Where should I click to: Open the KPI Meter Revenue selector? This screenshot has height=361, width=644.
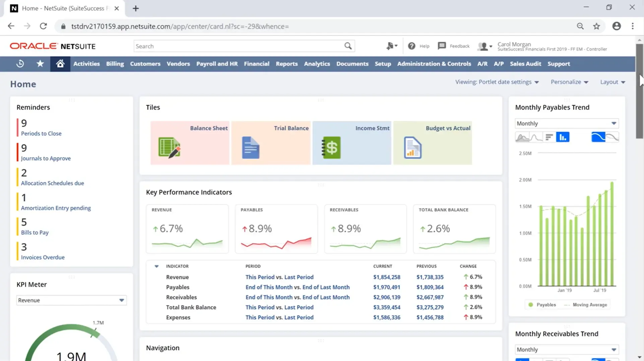click(x=71, y=300)
